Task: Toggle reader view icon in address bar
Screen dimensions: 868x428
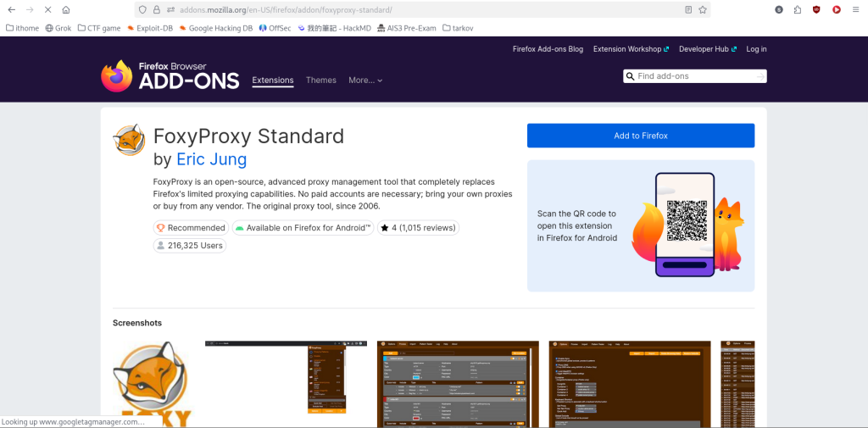Action: coord(688,9)
